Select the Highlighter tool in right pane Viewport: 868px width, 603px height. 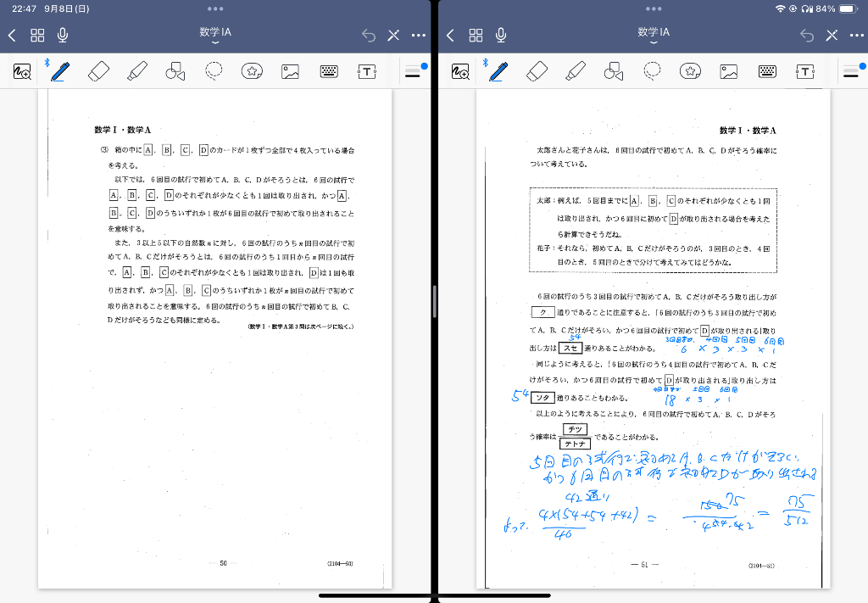[x=576, y=71]
